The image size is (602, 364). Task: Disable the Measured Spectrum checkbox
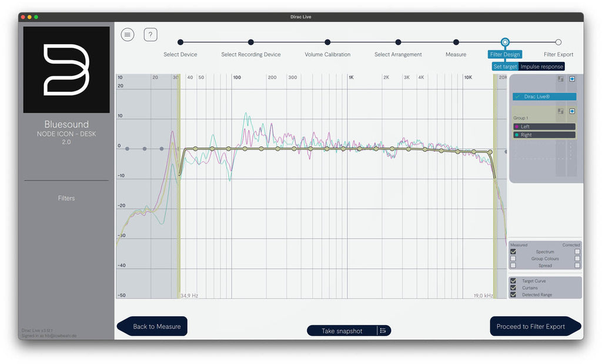[513, 252]
